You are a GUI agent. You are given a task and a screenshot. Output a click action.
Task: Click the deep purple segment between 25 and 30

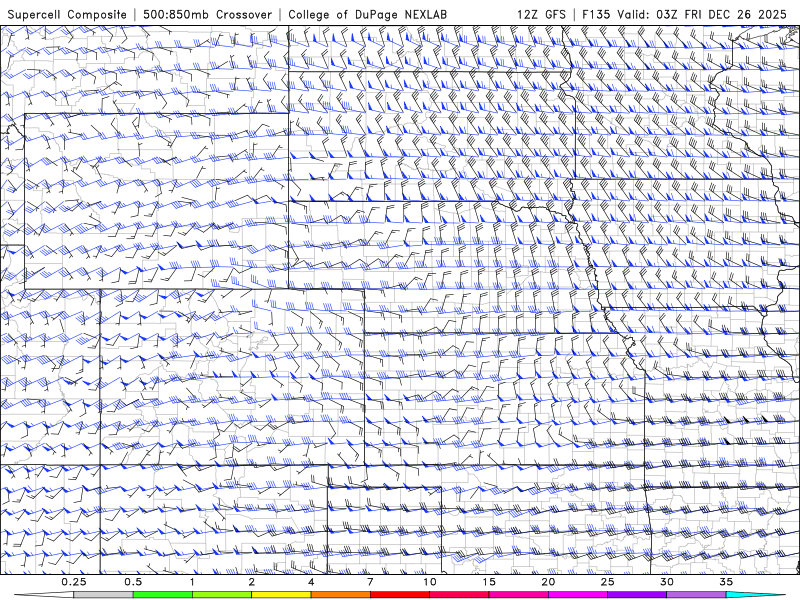(x=637, y=595)
